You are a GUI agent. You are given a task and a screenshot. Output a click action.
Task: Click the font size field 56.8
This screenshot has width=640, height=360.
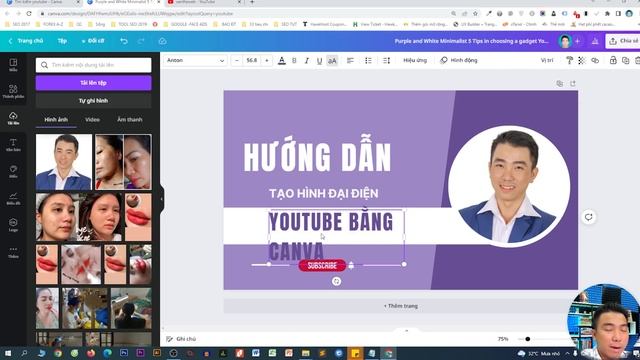tap(252, 60)
